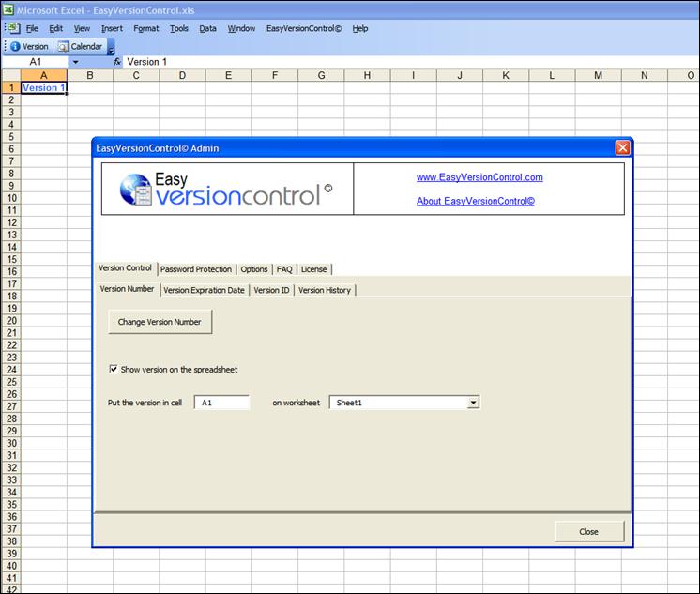Switch to the Options tab
This screenshot has width=700, height=594.
click(254, 269)
